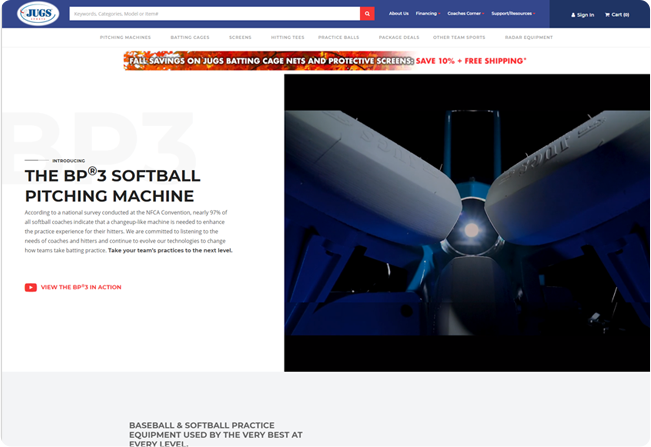Type in the keywords search field

click(x=214, y=14)
